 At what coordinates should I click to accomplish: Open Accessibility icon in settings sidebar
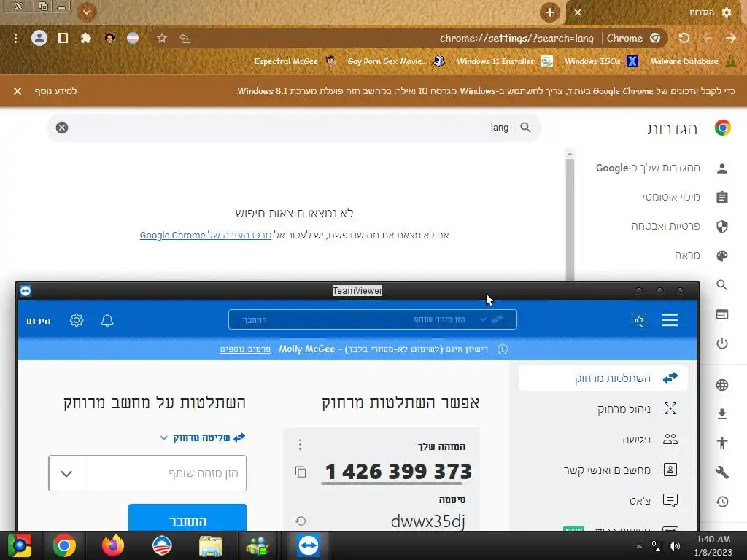[x=721, y=443]
